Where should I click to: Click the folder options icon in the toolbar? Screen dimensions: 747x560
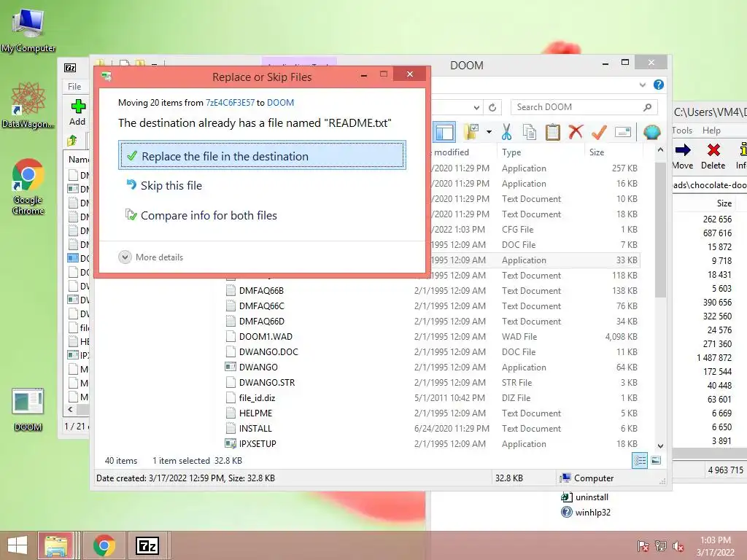[x=471, y=132]
